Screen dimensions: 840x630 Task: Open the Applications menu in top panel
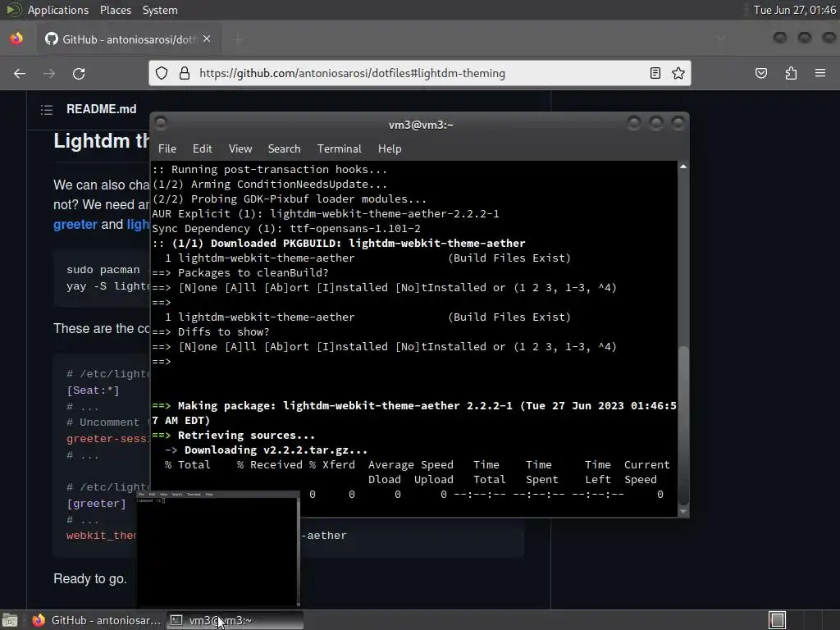(x=58, y=10)
